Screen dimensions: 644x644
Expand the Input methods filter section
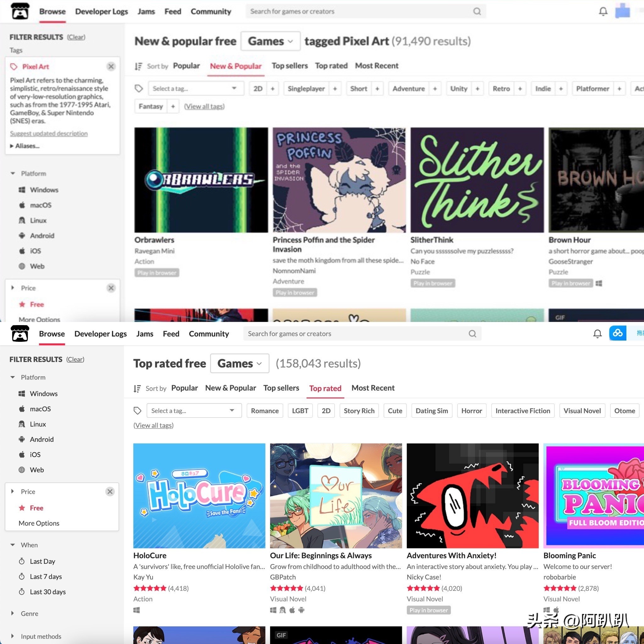tap(36, 636)
